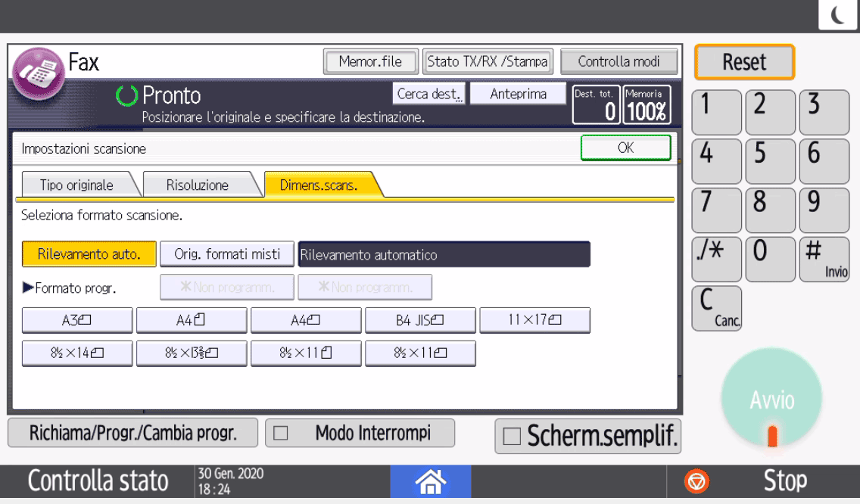Viewport: 860px width, 504px height.
Task: Click first Non programm. format button
Action: (227, 288)
